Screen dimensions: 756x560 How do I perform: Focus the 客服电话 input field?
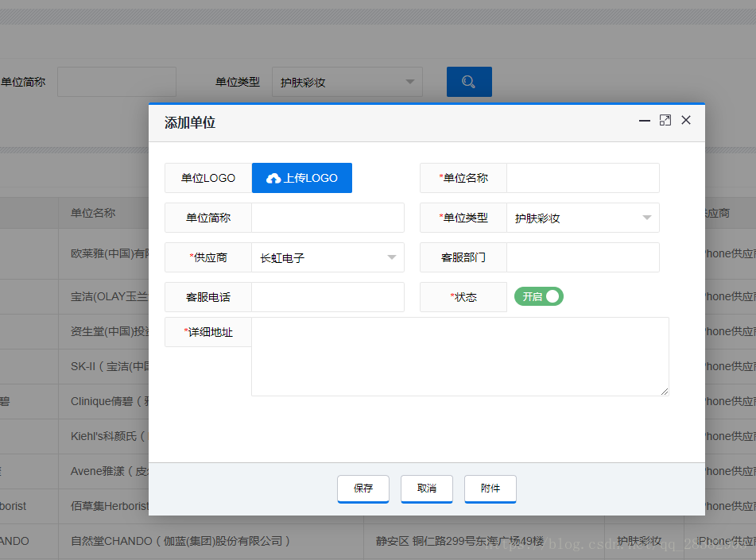click(x=328, y=297)
